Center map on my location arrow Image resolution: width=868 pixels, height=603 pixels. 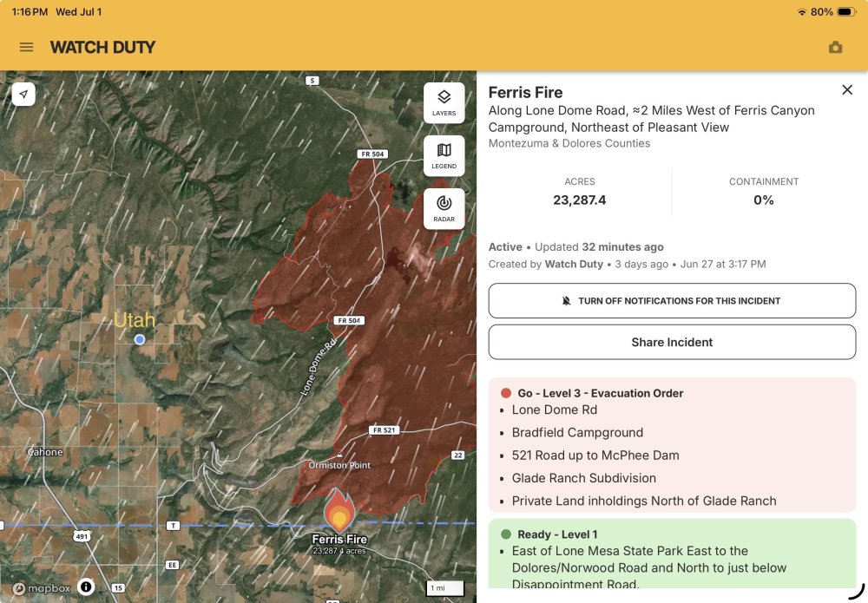point(23,94)
